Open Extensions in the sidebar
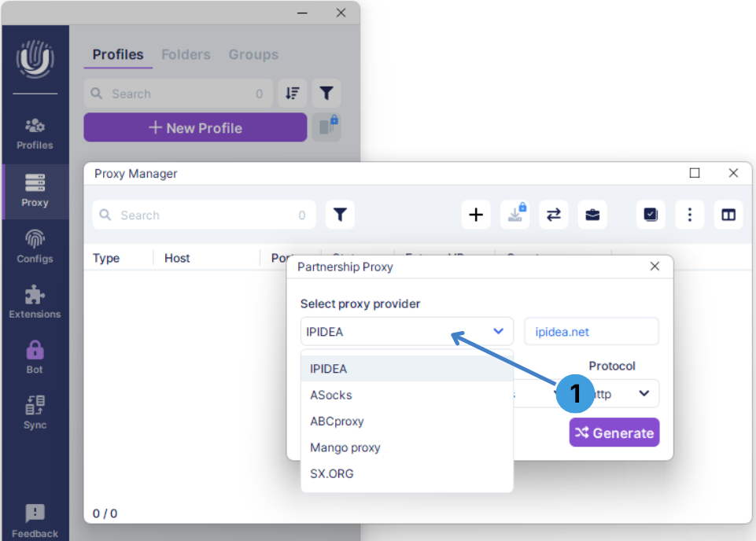 35,302
